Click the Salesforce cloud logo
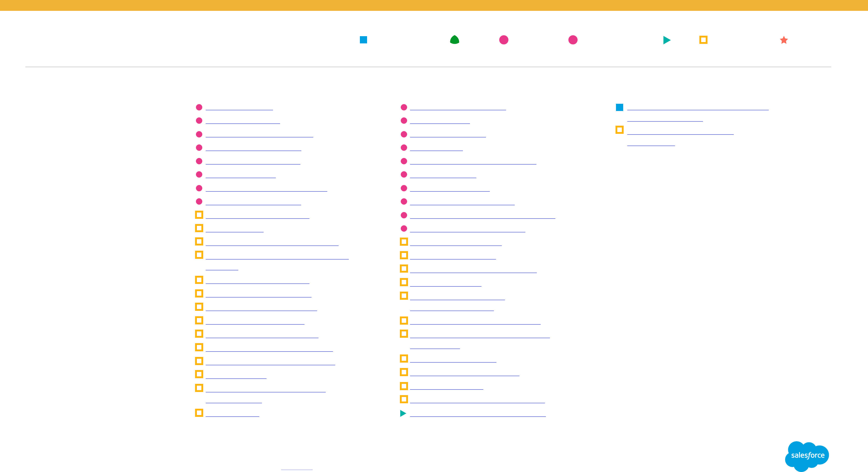Screen dimensions: 868x472 click(807, 455)
